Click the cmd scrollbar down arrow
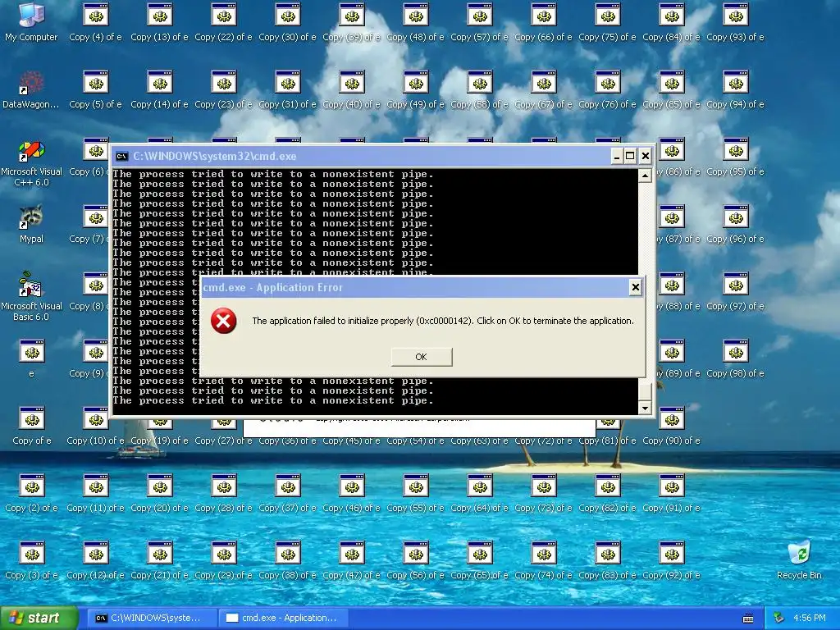840x630 pixels. [645, 408]
